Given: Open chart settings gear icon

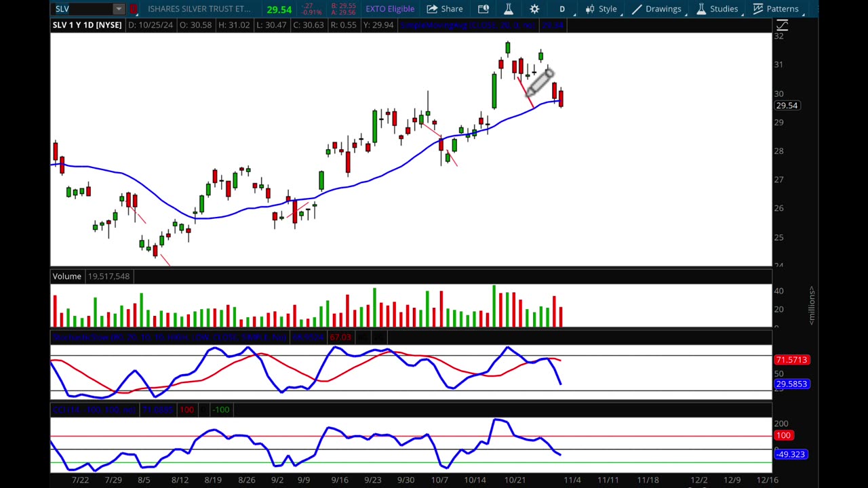Looking at the screenshot, I should (x=534, y=9).
